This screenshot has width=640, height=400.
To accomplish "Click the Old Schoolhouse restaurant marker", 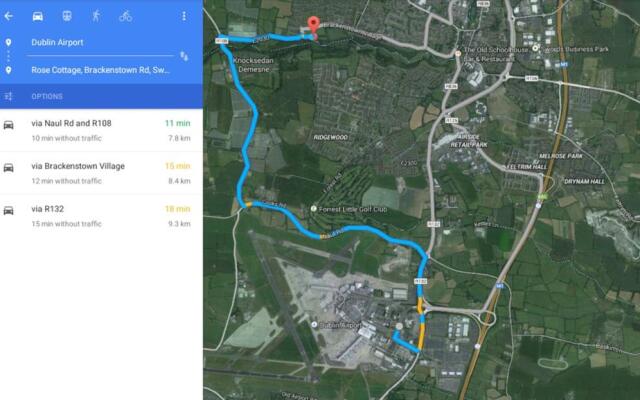I will point(458,53).
